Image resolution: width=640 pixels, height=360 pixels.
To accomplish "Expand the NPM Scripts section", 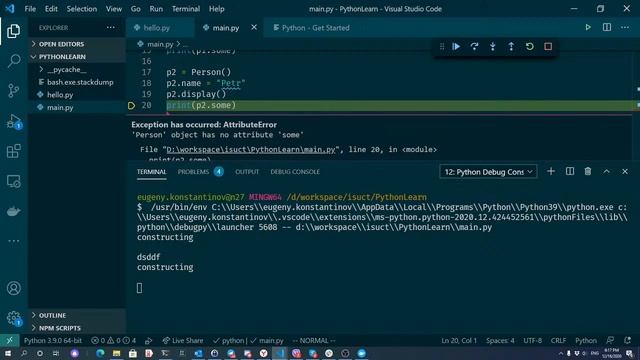I will tap(76, 328).
